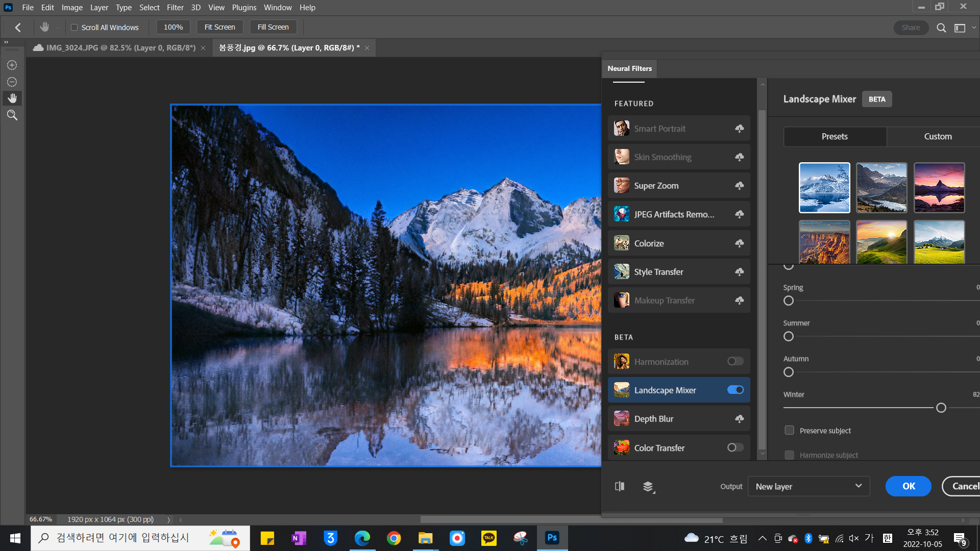Click the search magnifier icon at top right
Image resolution: width=980 pixels, height=551 pixels.
click(x=941, y=28)
